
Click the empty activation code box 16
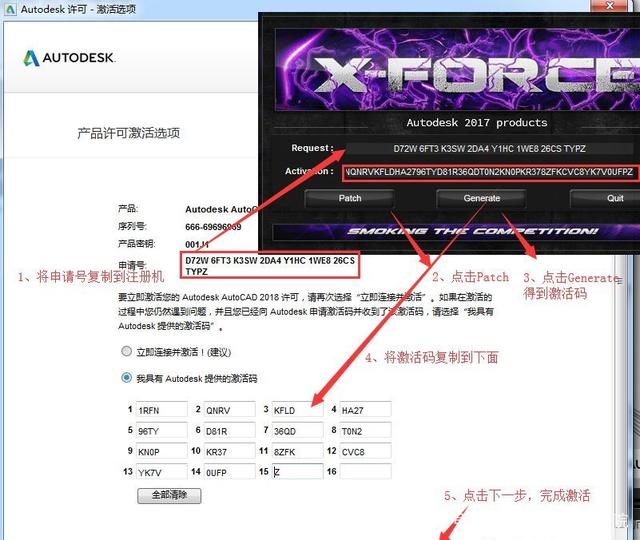[366, 472]
